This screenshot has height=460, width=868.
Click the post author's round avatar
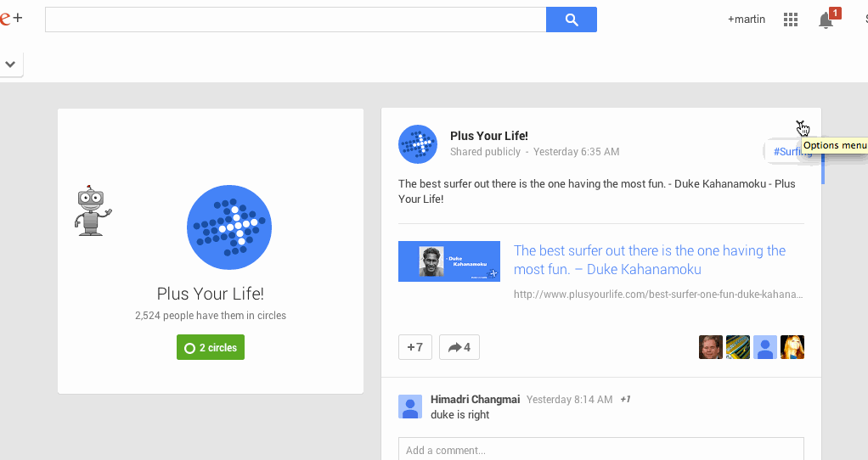418,143
